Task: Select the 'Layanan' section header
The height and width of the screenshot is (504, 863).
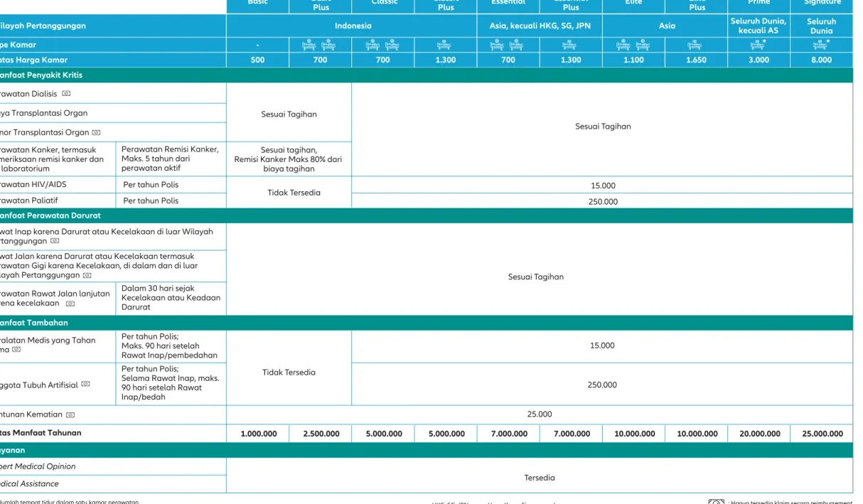Action: coord(427,450)
